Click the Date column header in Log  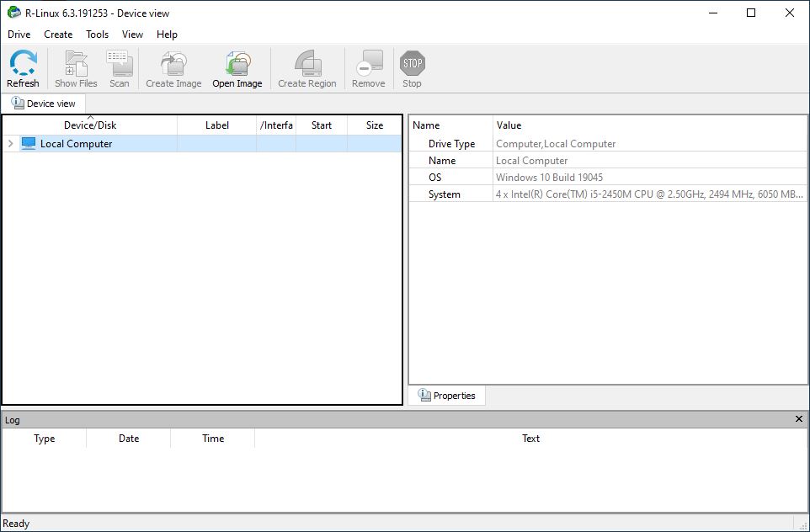(129, 439)
